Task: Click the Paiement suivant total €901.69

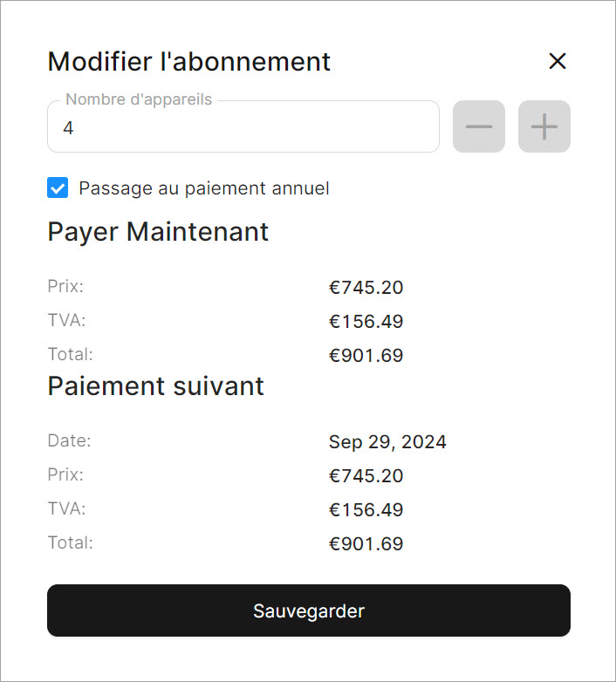Action: pyautogui.click(x=366, y=544)
